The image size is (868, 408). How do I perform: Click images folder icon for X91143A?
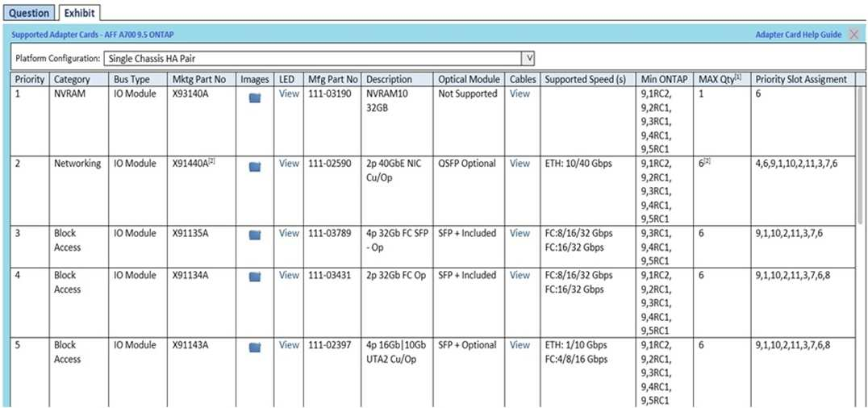tap(255, 347)
